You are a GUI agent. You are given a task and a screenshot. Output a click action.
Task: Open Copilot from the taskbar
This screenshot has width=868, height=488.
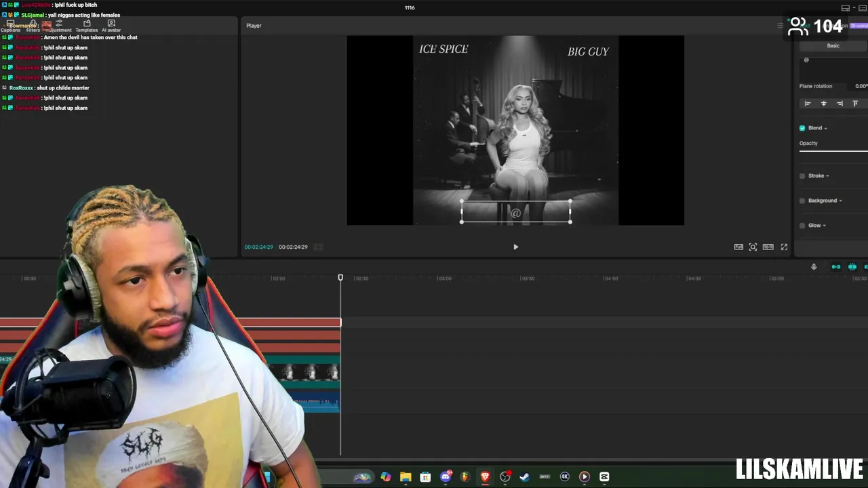(x=386, y=477)
